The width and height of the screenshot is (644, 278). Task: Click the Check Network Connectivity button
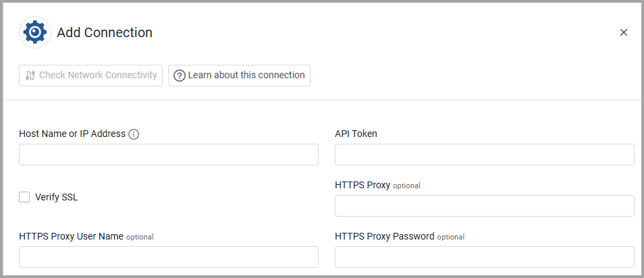point(91,75)
